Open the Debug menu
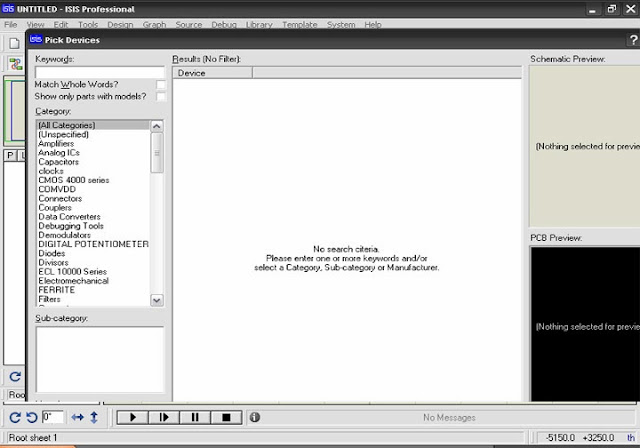The image size is (640, 448). point(224,24)
